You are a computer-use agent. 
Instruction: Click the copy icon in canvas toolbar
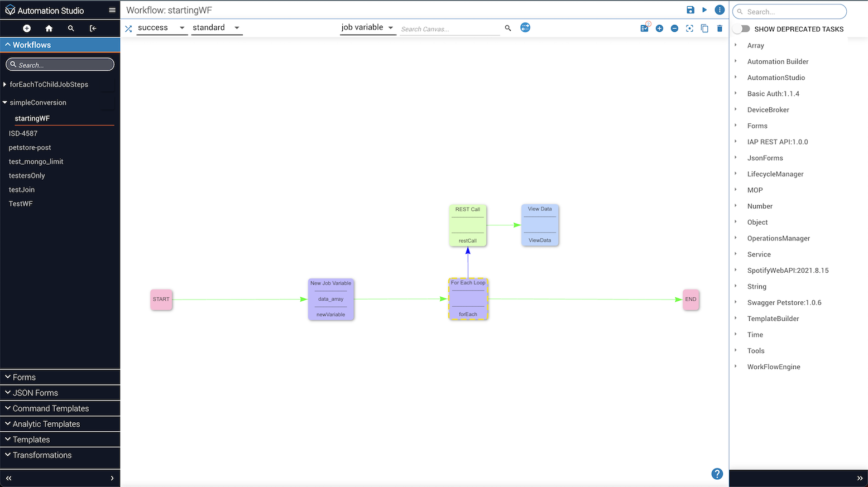click(704, 28)
